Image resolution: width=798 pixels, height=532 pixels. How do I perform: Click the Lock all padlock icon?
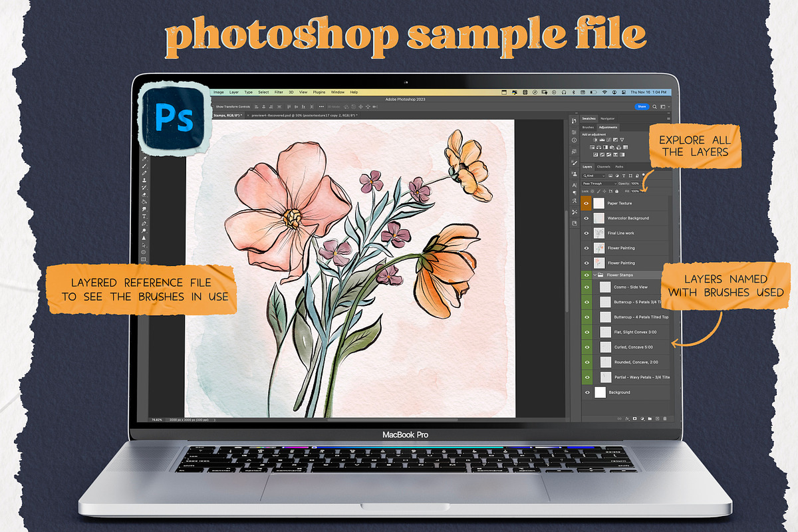(x=616, y=191)
